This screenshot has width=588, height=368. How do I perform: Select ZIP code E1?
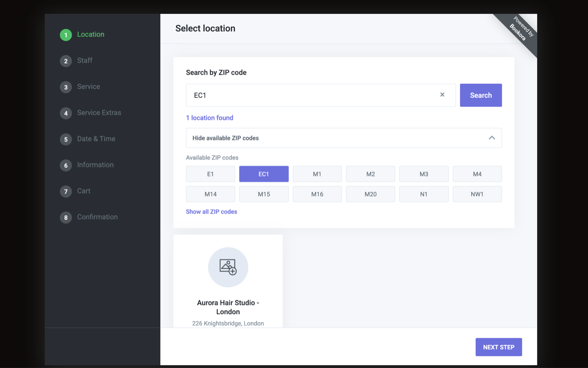tap(210, 174)
